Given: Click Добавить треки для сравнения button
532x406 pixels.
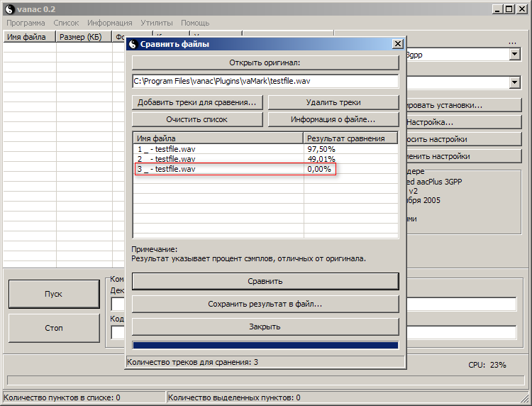Looking at the screenshot, I should point(197,102).
